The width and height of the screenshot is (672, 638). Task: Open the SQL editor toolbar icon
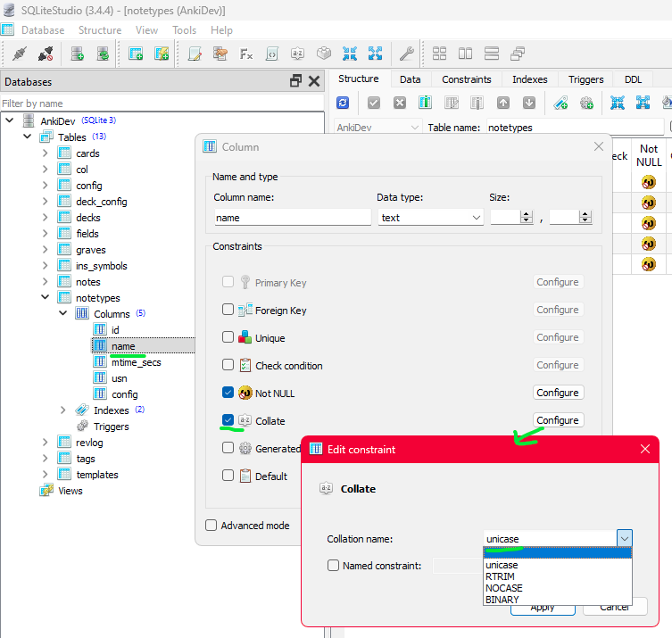coord(195,54)
